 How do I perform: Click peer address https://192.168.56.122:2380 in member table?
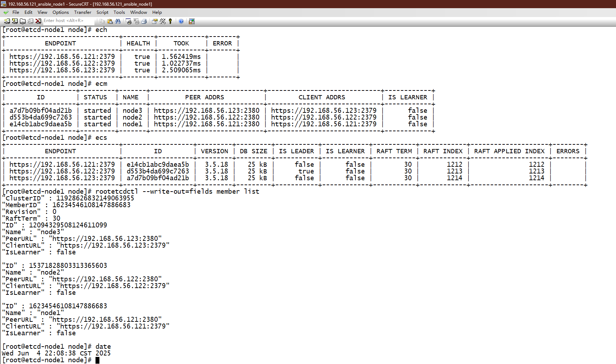[x=207, y=117]
